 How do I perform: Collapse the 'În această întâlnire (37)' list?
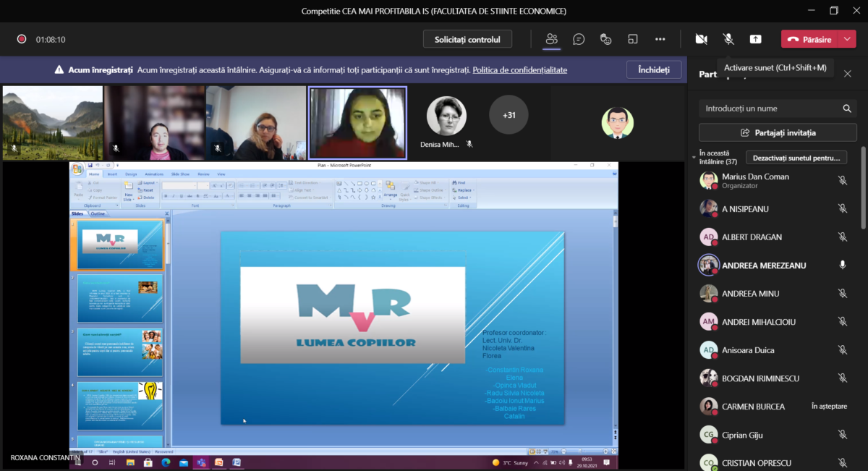pyautogui.click(x=694, y=154)
